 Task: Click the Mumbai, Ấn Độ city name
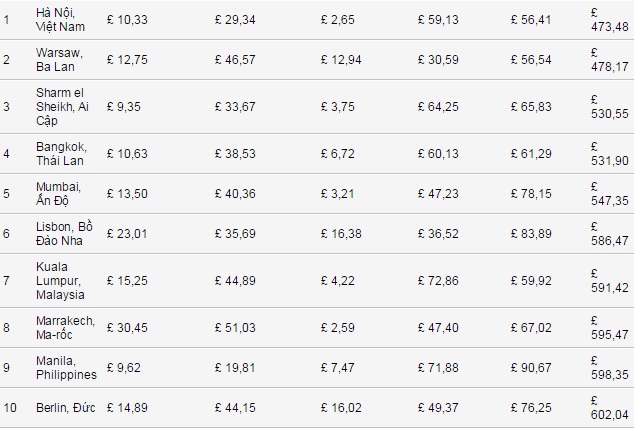[x=56, y=193]
